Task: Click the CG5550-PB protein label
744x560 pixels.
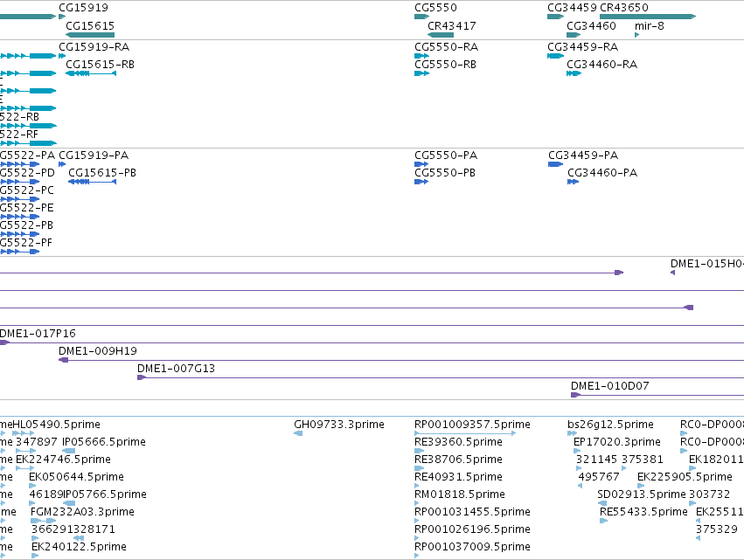Action: pos(445,173)
